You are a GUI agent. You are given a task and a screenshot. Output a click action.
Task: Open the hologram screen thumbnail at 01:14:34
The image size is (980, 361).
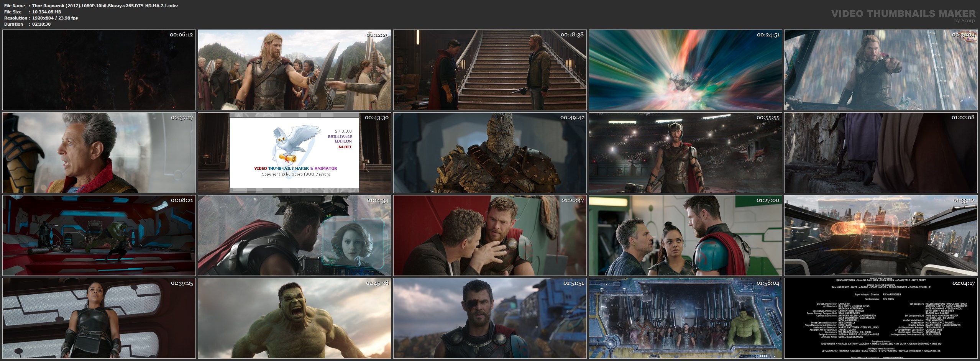pyautogui.click(x=294, y=236)
